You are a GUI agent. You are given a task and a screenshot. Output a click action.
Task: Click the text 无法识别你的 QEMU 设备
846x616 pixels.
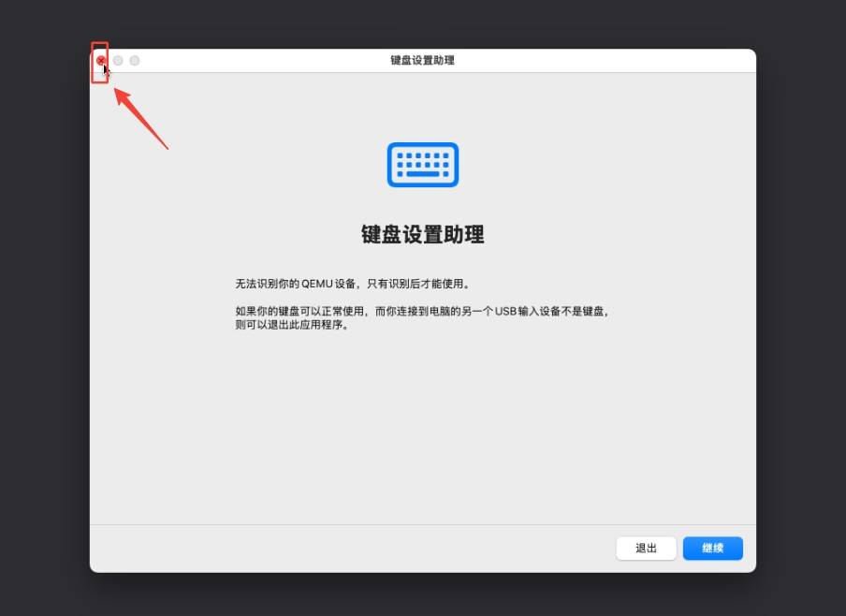point(295,284)
